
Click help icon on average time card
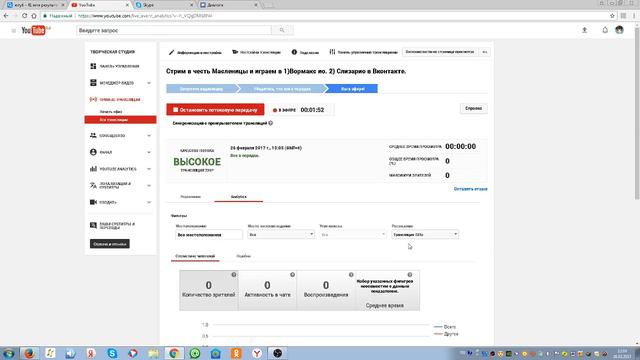pyautogui.click(x=410, y=275)
